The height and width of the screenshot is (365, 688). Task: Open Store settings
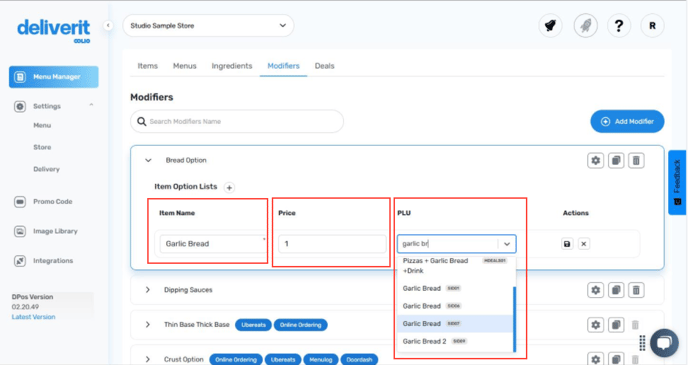[x=42, y=147]
